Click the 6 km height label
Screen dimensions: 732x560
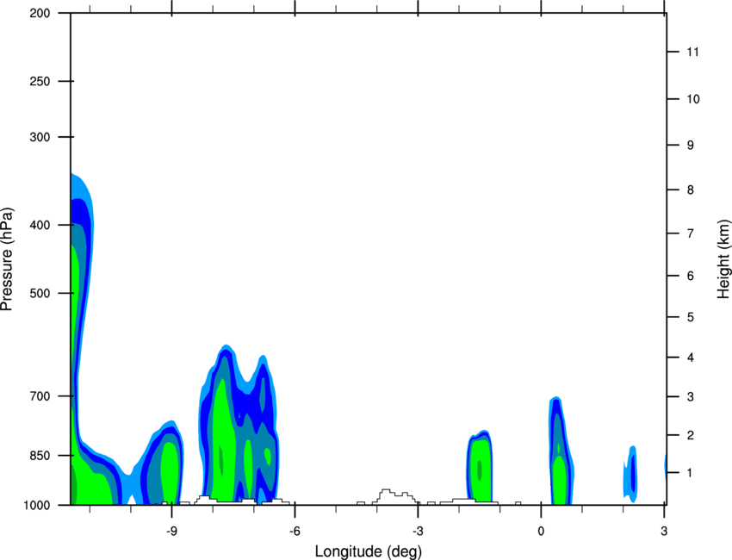(x=690, y=276)
